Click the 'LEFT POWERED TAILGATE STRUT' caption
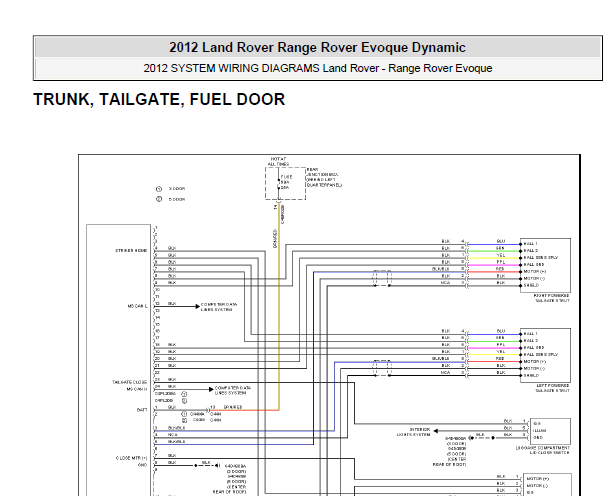 click(x=553, y=388)
